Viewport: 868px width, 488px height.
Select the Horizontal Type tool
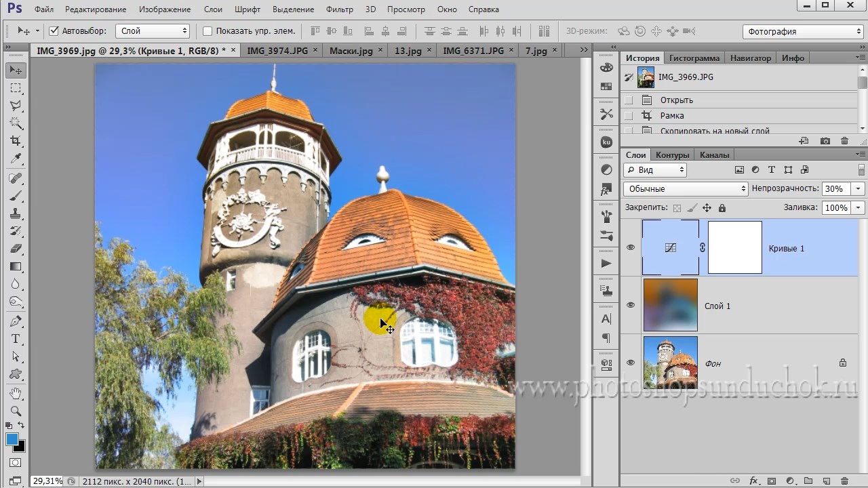click(x=16, y=339)
